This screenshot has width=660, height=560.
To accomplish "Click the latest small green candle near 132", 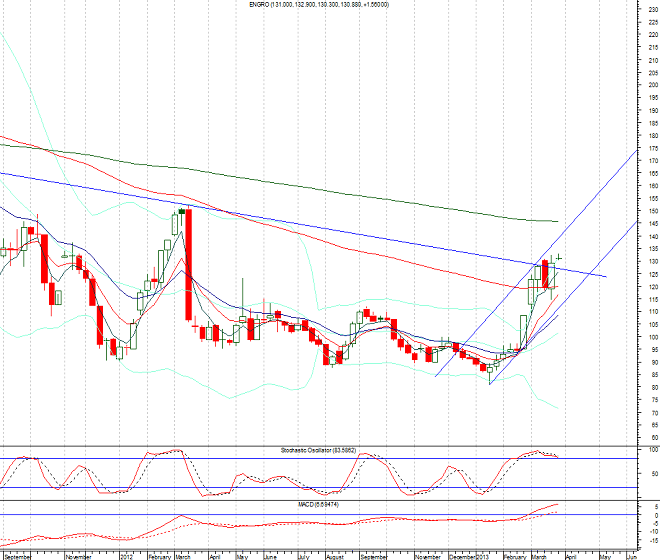I will [x=559, y=258].
